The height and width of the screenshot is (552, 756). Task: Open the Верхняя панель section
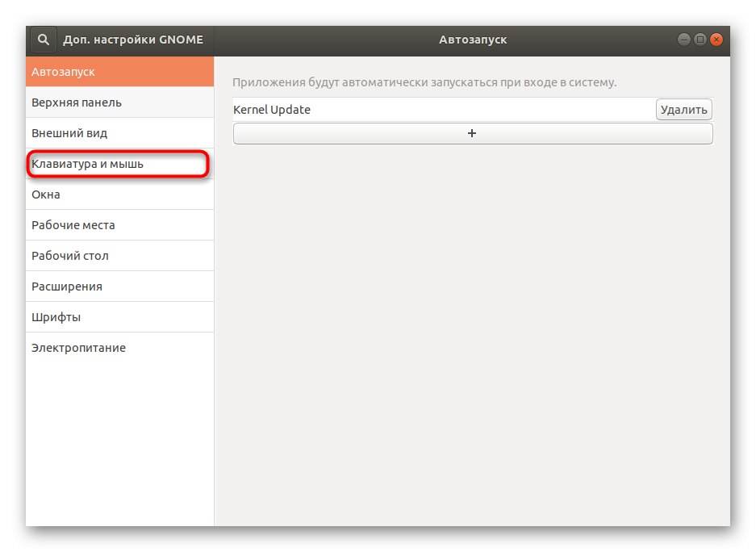[x=119, y=102]
